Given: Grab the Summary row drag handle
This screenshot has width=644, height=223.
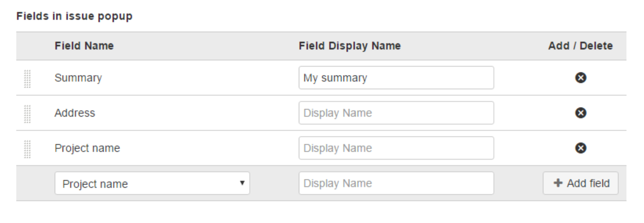Looking at the screenshot, I should pyautogui.click(x=28, y=78).
